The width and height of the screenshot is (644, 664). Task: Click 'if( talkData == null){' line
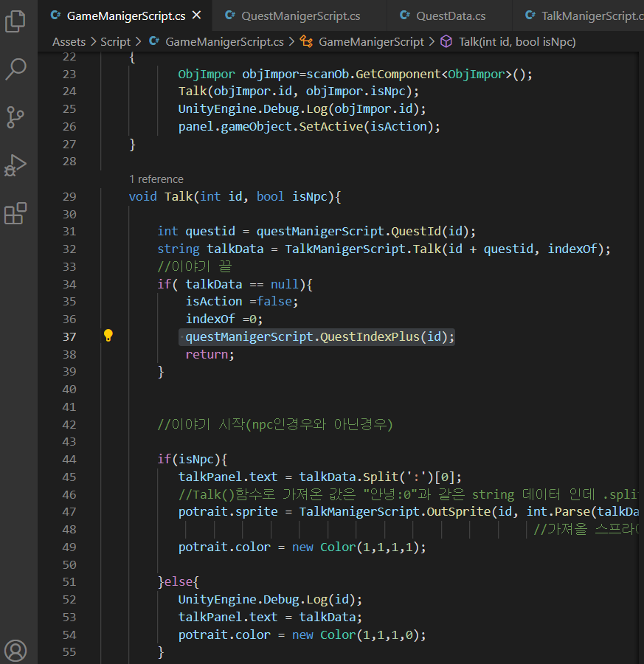tap(235, 284)
